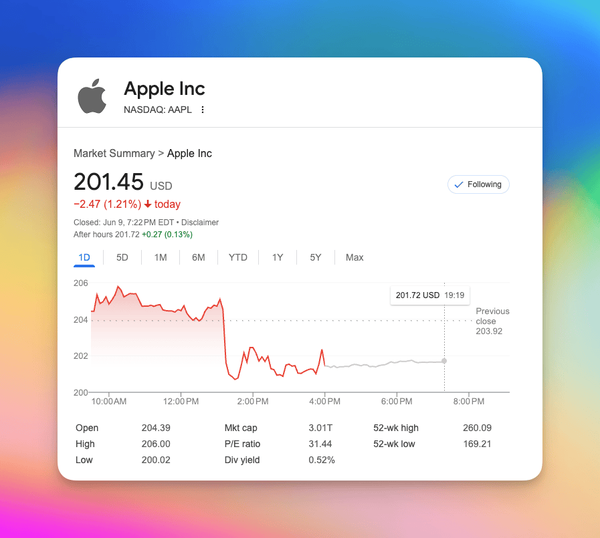The height and width of the screenshot is (538, 600).
Task: Select the 1M time range tab
Action: [160, 258]
